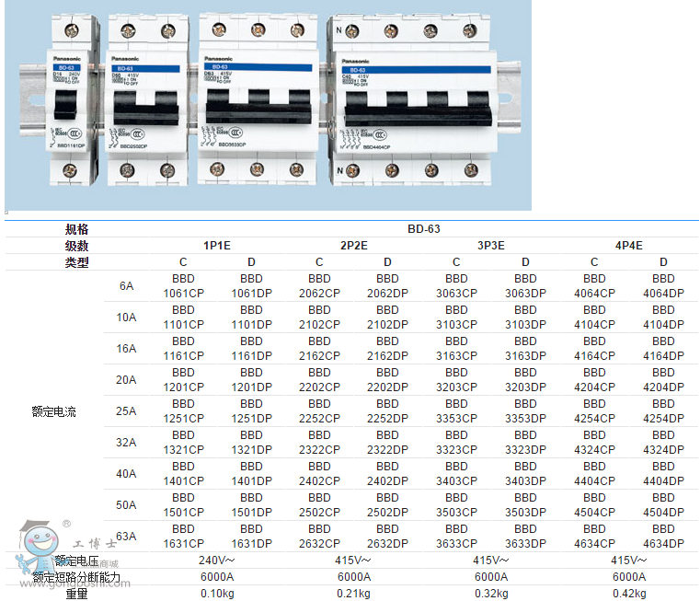Select model cell BBD 4204DP
This screenshot has width=700, height=601.
coord(663,380)
